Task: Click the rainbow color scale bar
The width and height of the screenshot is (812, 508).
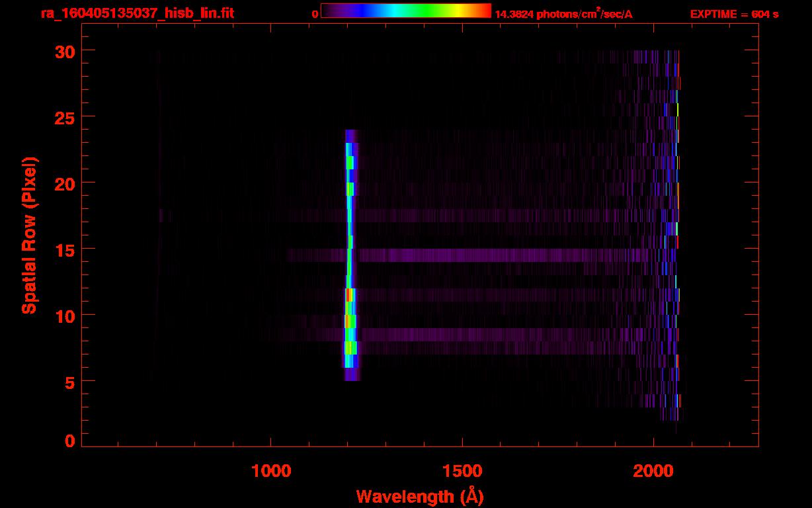Action: [x=406, y=11]
